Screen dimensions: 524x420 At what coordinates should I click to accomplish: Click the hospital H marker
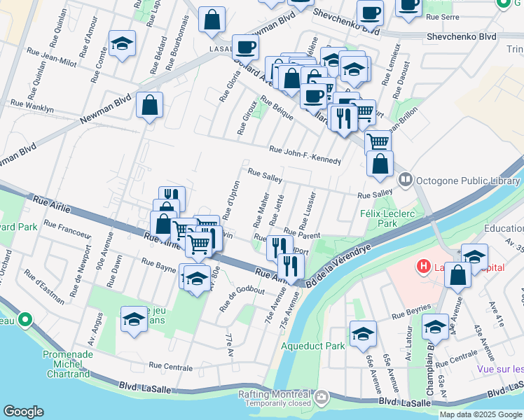423,267
